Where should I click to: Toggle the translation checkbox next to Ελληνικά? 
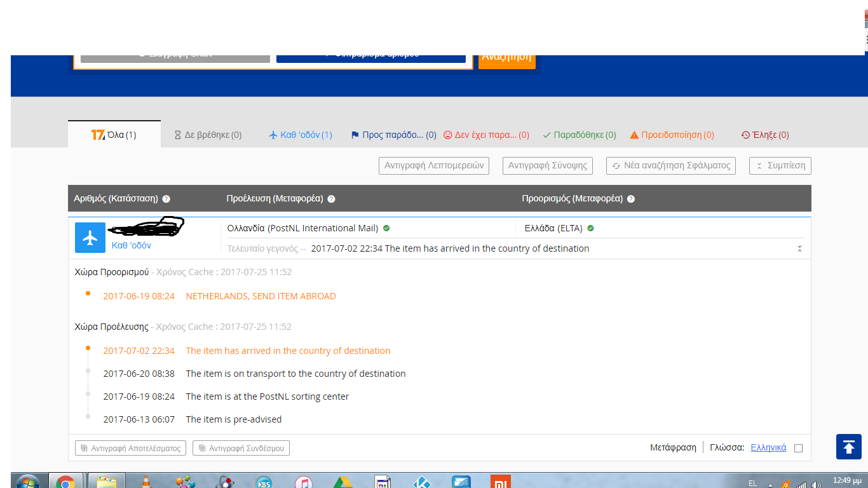(799, 448)
